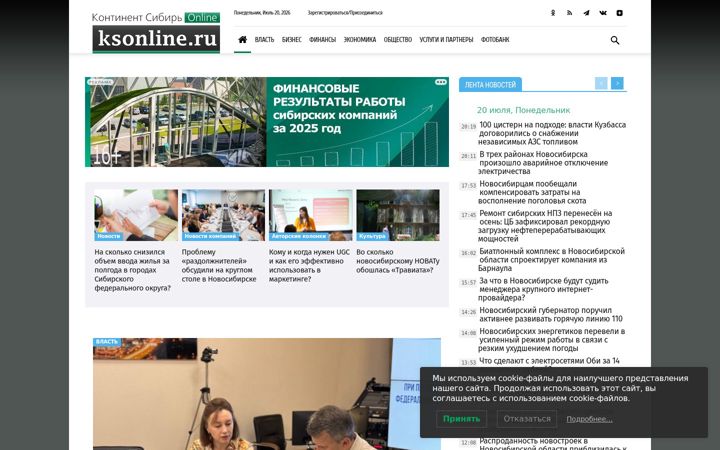
Task: Click the Зарегистрироваться/Присоединиться link
Action: 345,13
